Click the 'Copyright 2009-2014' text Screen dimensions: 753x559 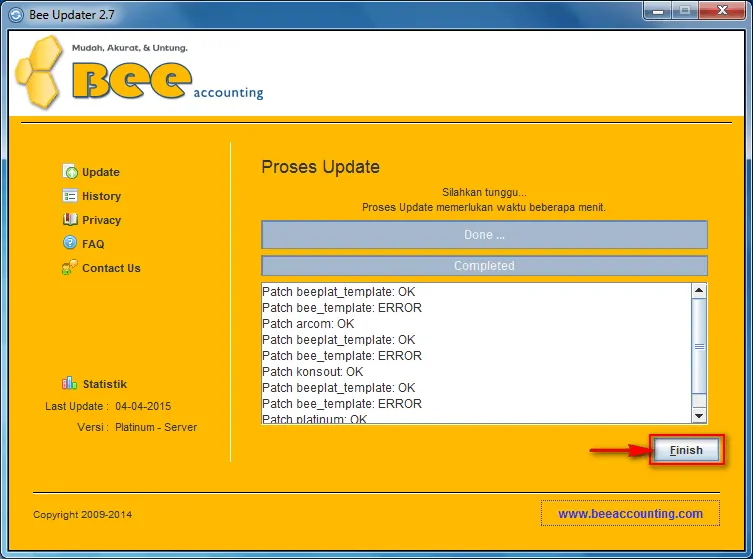tap(83, 514)
